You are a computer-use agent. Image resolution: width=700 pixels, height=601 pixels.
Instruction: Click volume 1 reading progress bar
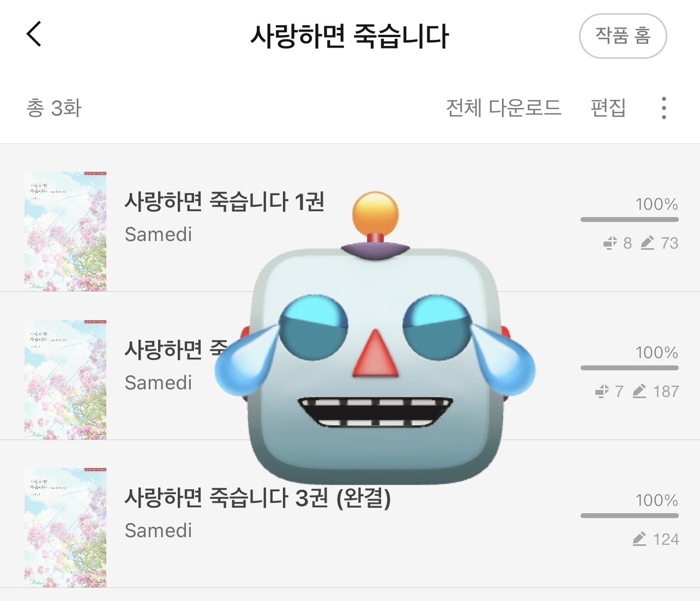point(630,220)
